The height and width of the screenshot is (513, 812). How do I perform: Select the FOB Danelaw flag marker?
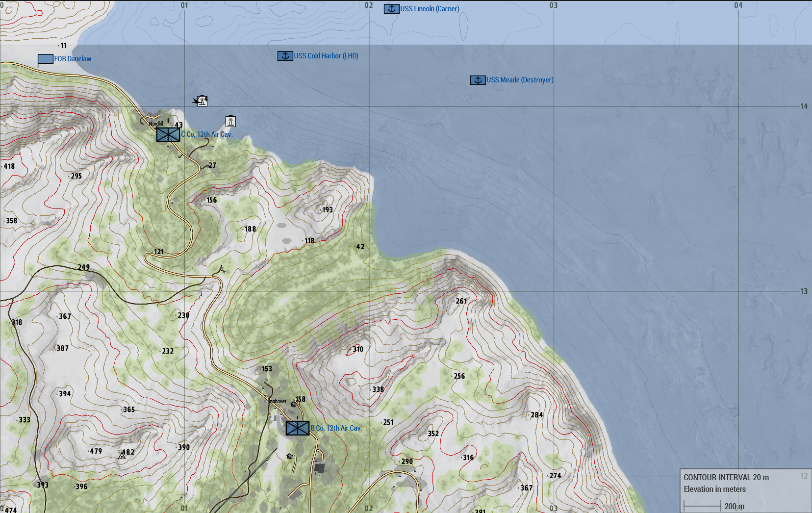45,59
